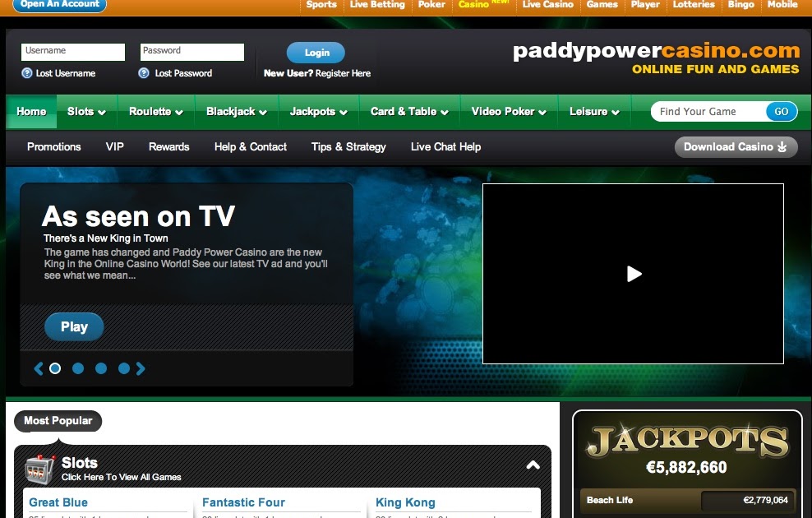Open the Promotions page
The image size is (812, 518).
click(x=54, y=147)
